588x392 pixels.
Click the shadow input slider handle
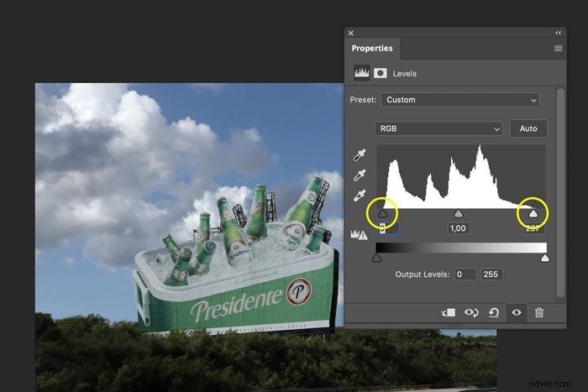(382, 214)
